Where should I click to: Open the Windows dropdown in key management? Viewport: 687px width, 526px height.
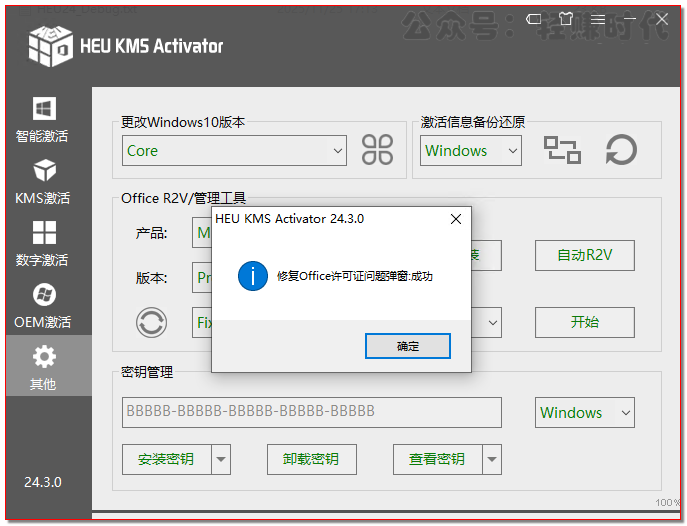point(626,412)
